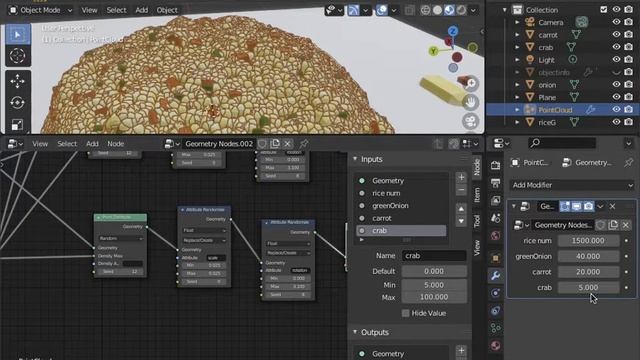This screenshot has width=640, height=360.
Task: Toggle Hide Value checkbox
Action: (x=405, y=313)
